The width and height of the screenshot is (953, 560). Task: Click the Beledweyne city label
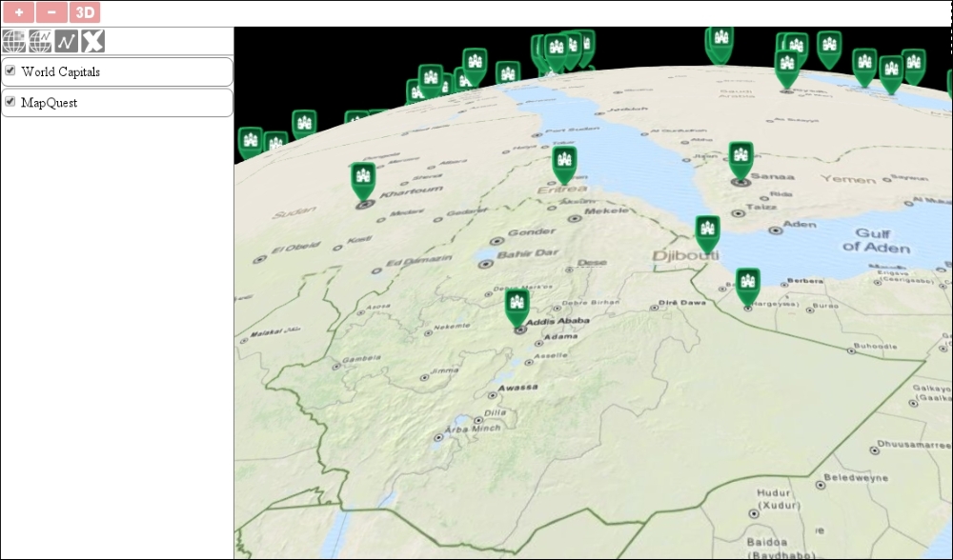point(856,477)
